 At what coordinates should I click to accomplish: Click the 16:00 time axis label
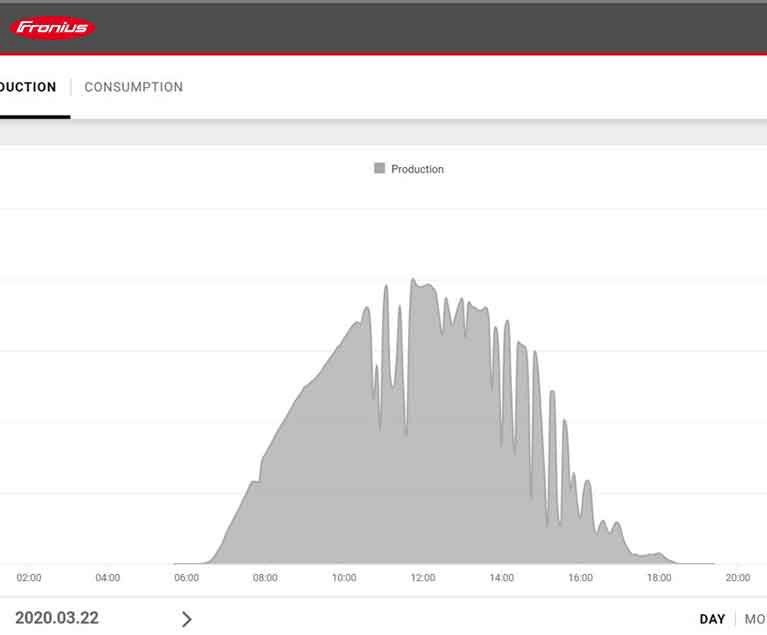(580, 577)
